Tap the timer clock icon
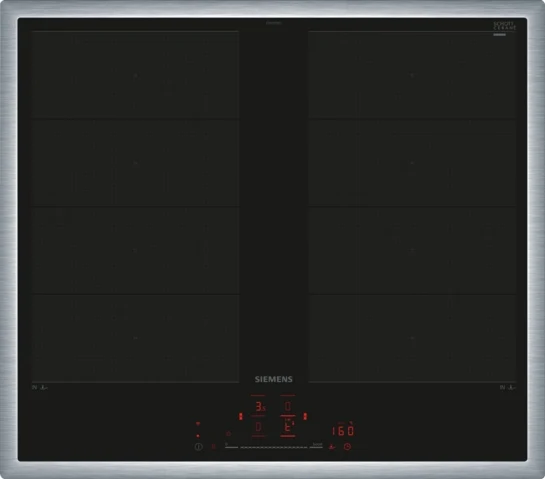Viewport: 545px width, 479px height. coord(347,447)
